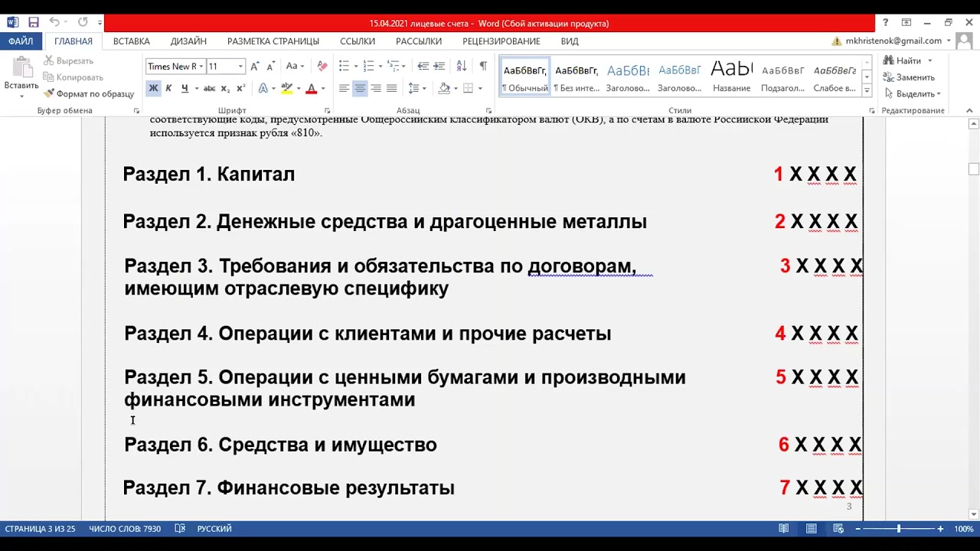Toggle bold Ж formatting
The width and height of the screenshot is (980, 551).
tap(153, 89)
